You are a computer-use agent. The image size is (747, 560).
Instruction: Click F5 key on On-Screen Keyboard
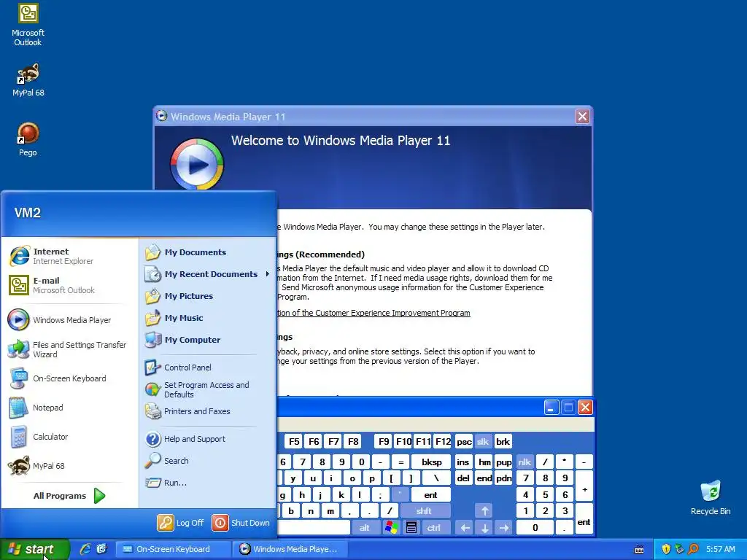[295, 441]
